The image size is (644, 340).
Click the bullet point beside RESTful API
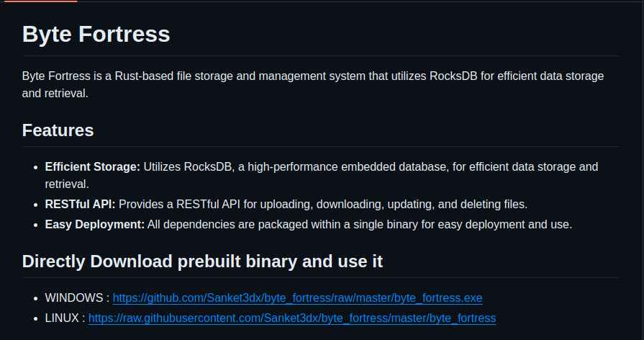(x=35, y=205)
